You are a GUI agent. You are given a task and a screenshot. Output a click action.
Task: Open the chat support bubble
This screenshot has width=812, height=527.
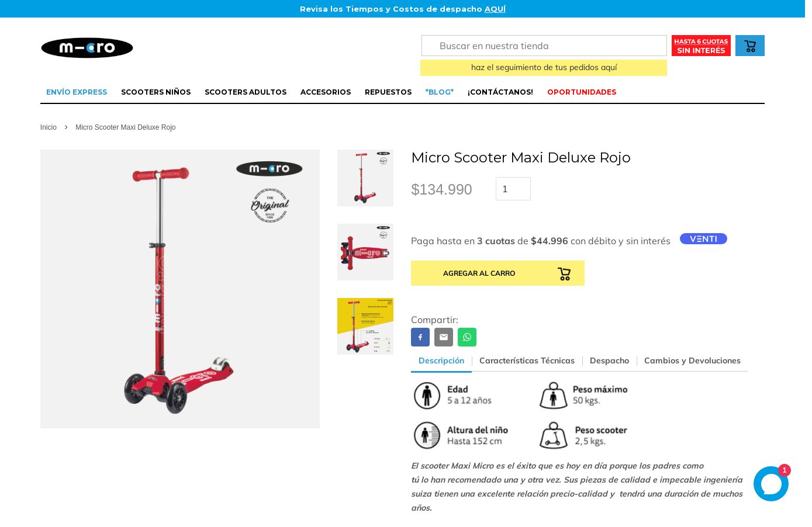coord(771,484)
